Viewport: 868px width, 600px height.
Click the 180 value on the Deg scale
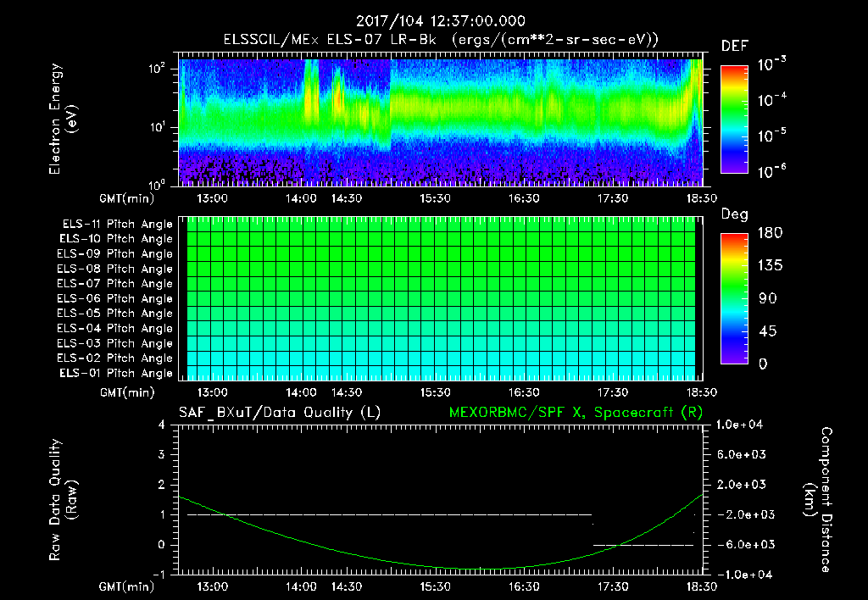(771, 233)
